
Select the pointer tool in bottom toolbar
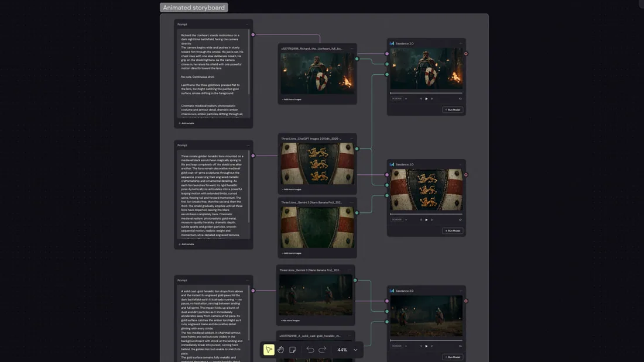click(269, 350)
